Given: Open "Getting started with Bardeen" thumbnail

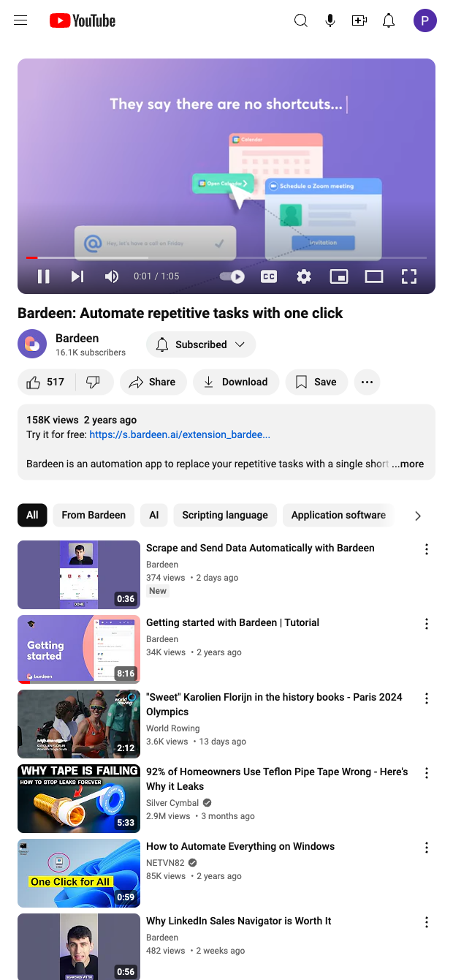Looking at the screenshot, I should pyautogui.click(x=79, y=649).
